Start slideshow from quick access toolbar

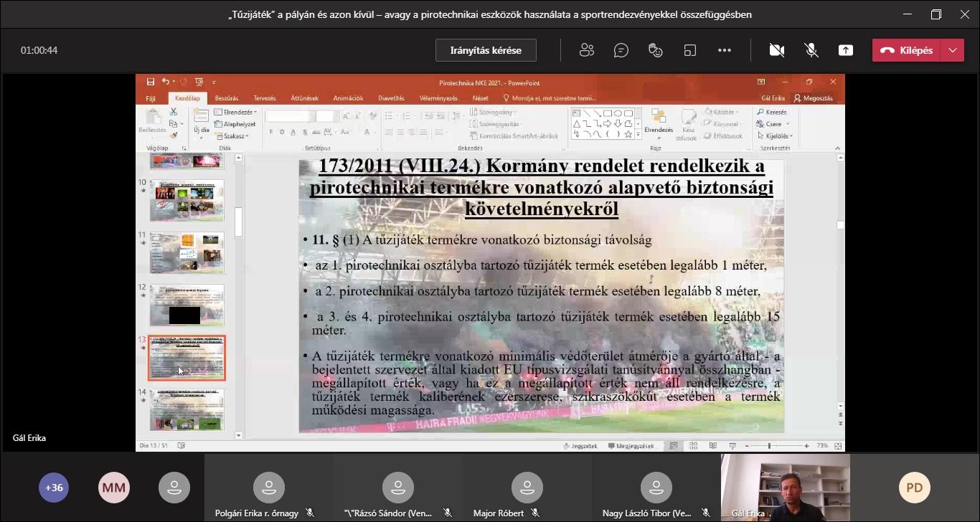[x=199, y=82]
